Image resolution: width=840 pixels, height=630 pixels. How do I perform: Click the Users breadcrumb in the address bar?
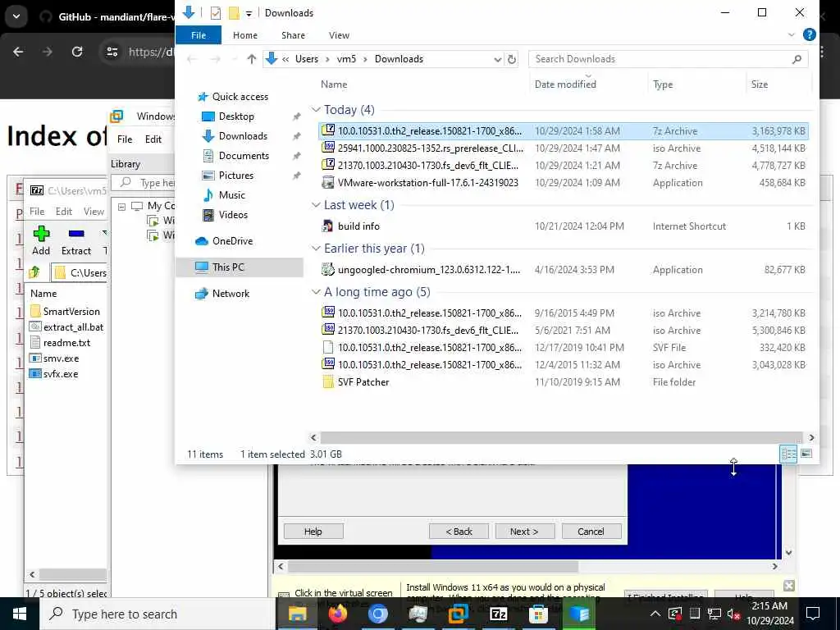click(x=307, y=59)
